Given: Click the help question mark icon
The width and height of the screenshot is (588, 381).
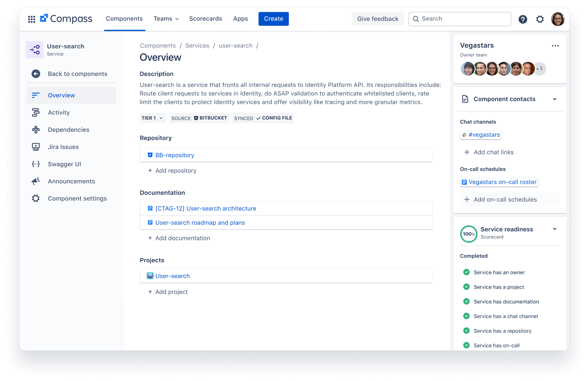Looking at the screenshot, I should pyautogui.click(x=523, y=19).
